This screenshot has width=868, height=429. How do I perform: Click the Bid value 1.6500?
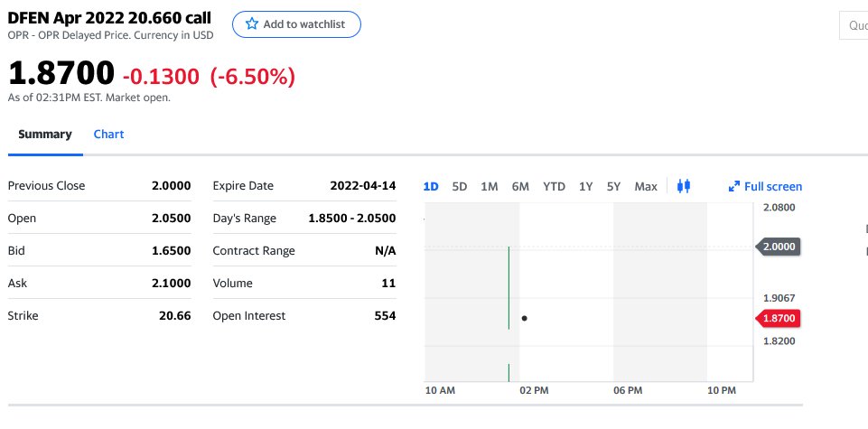pyautogui.click(x=171, y=251)
